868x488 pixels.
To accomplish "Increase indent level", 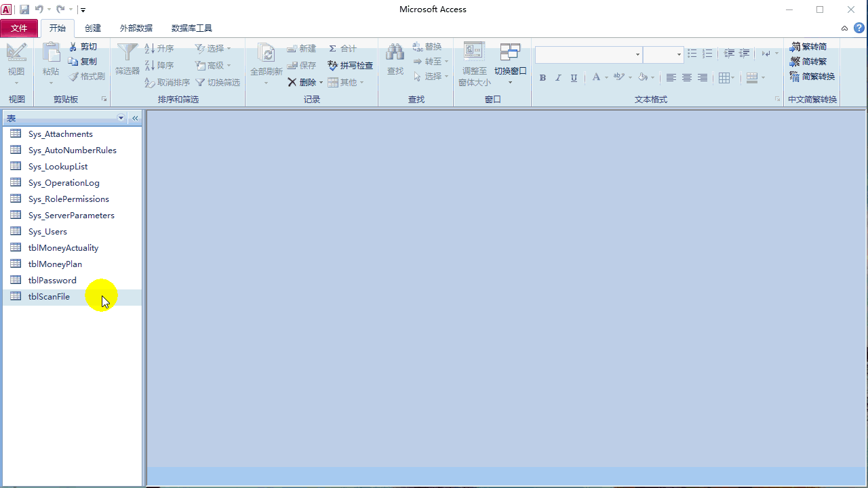I will coord(745,54).
